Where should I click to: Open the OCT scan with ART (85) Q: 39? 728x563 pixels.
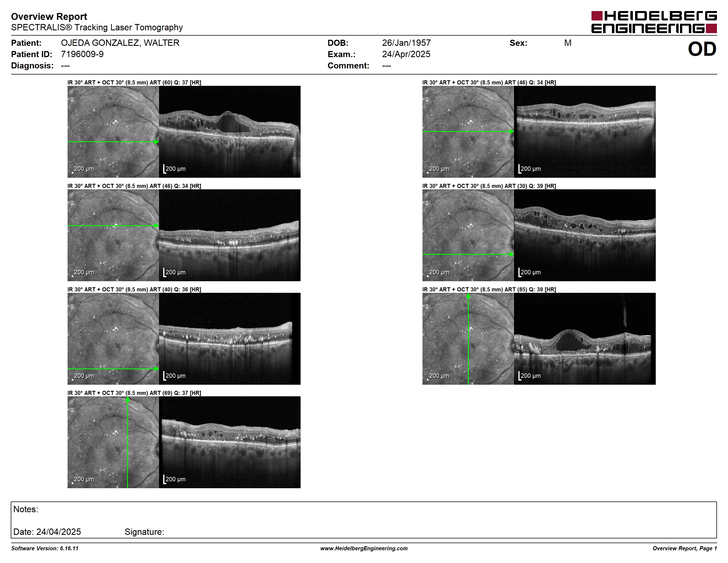pos(585,339)
